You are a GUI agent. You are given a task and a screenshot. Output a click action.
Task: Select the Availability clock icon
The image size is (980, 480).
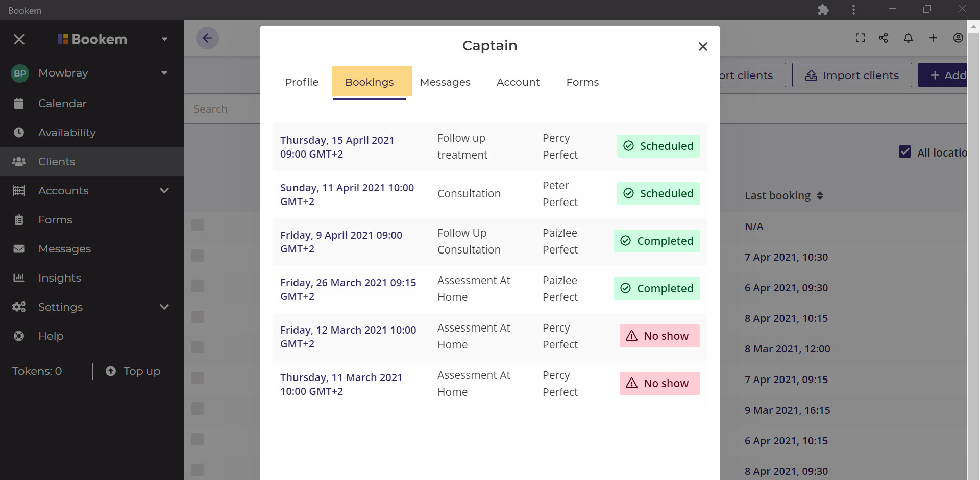19,132
